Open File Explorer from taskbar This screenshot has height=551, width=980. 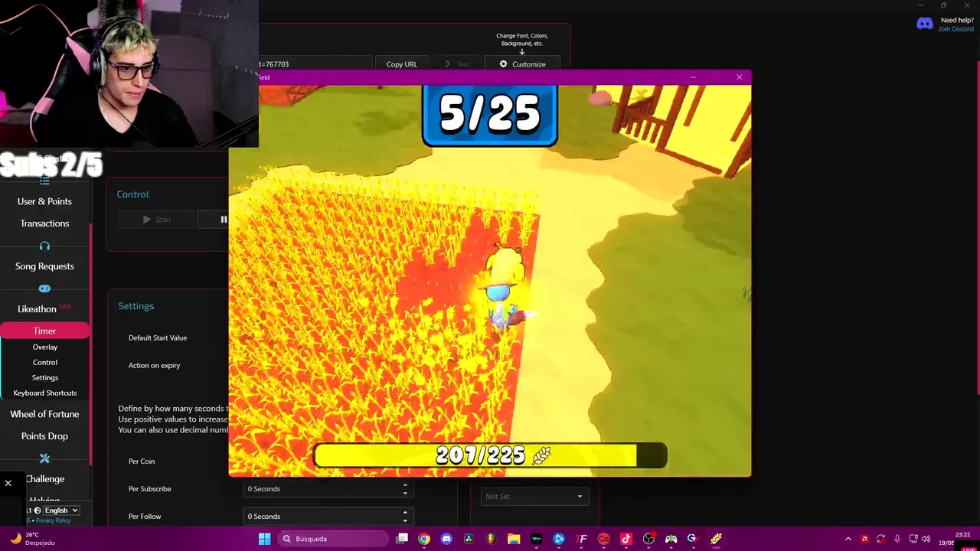(514, 539)
